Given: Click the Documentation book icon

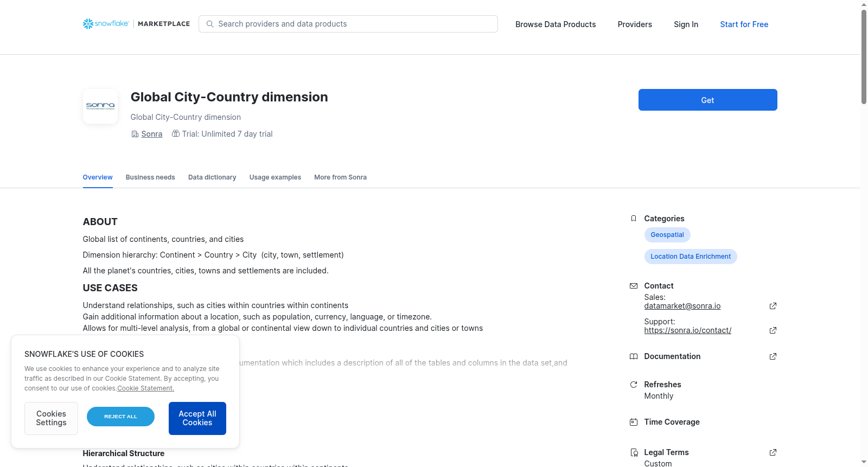Looking at the screenshot, I should pyautogui.click(x=634, y=356).
